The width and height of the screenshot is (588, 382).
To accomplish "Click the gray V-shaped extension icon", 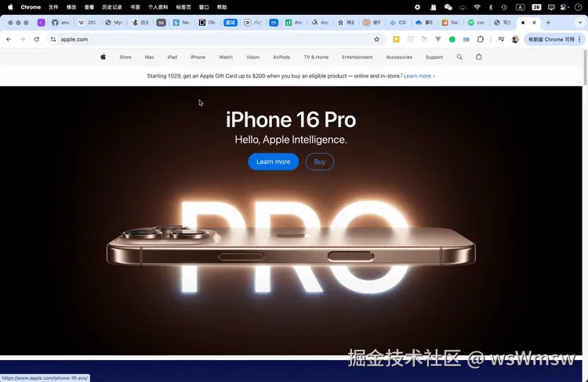I will click(x=438, y=39).
